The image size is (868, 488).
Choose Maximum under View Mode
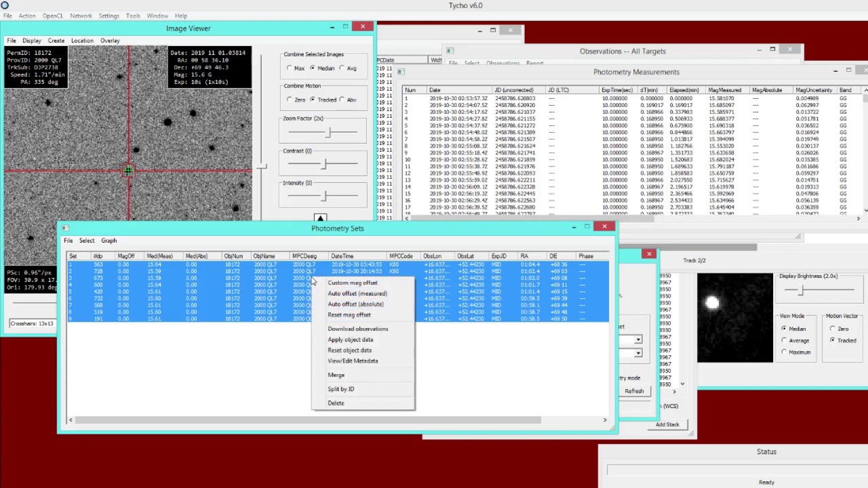point(795,352)
